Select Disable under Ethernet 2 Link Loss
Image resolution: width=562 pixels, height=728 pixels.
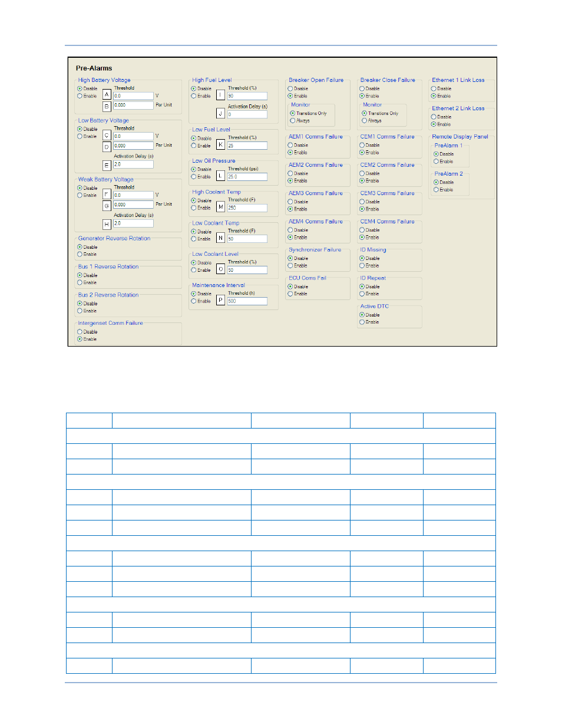pos(433,117)
